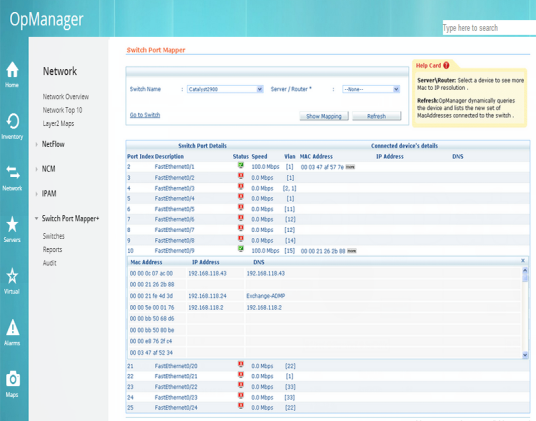Click MAC address 00 00 5e 00 01 76
This screenshot has width=536, height=421.
coord(152,308)
